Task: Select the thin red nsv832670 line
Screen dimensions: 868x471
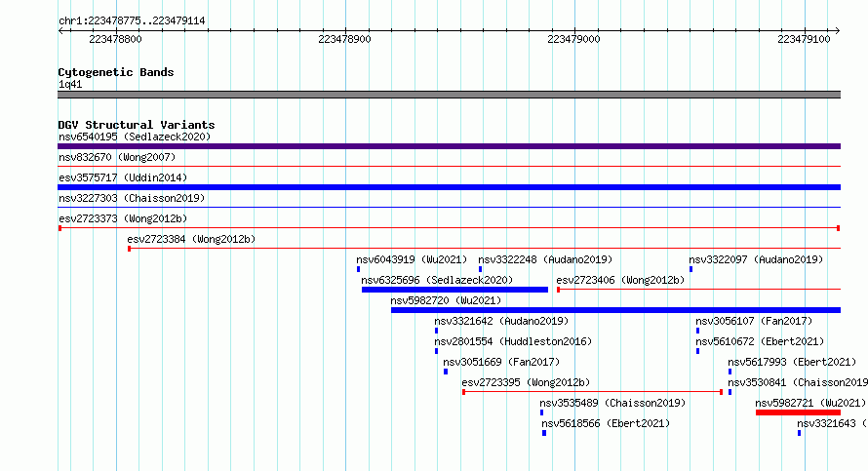Action: point(449,166)
